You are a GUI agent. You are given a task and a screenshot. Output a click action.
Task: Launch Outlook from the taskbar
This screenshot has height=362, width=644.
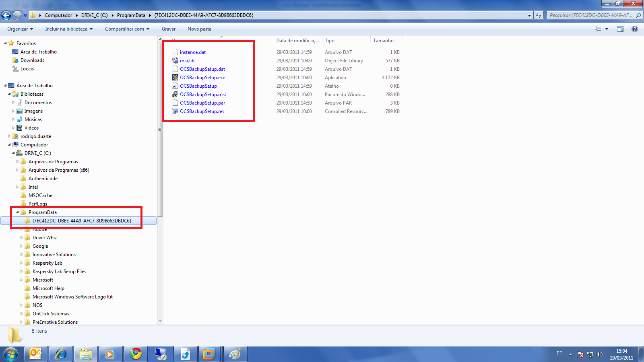36,354
